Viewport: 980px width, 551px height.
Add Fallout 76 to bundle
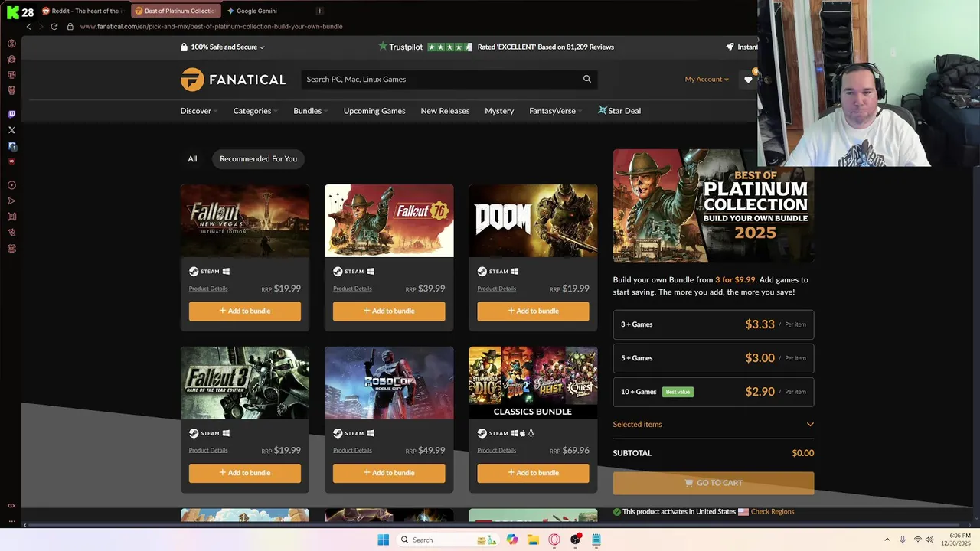pos(389,311)
